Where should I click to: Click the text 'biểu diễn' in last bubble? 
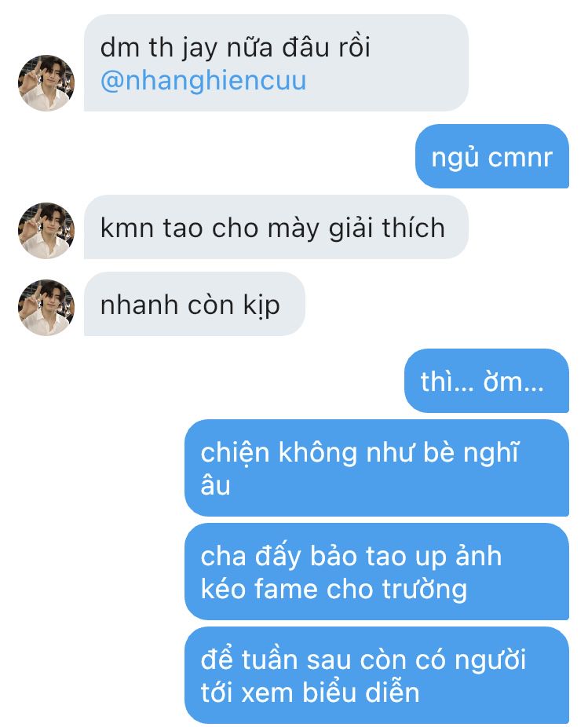[361, 692]
